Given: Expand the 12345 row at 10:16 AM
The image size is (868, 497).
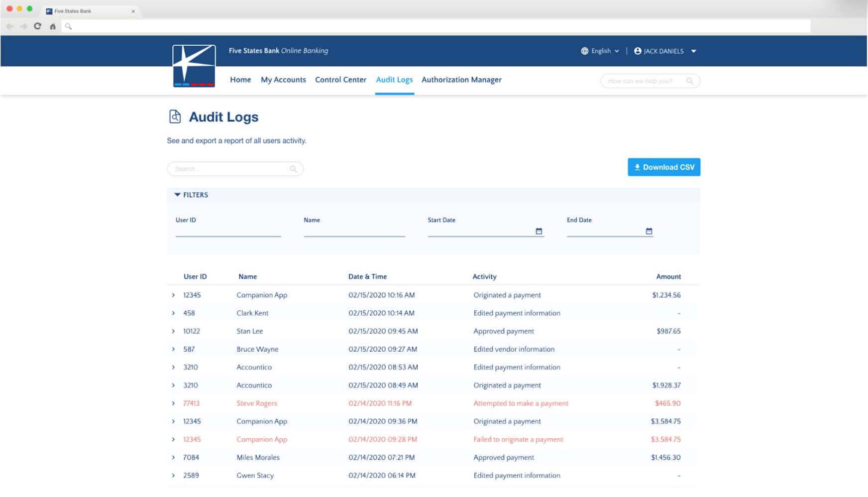Looking at the screenshot, I should pyautogui.click(x=173, y=295).
